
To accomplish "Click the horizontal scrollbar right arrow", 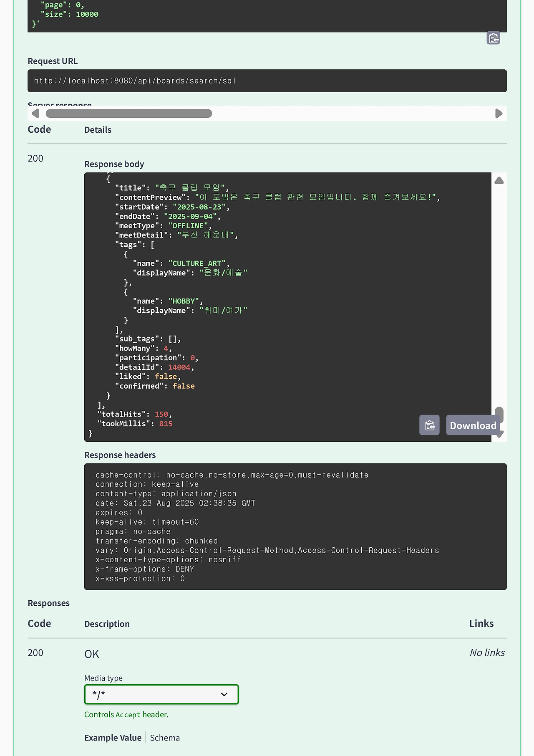I will pyautogui.click(x=499, y=114).
